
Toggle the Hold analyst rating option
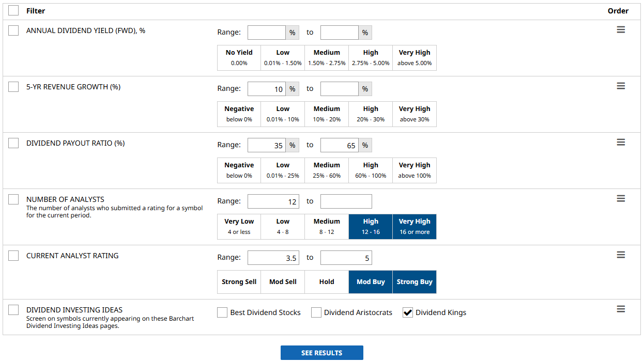tap(327, 282)
